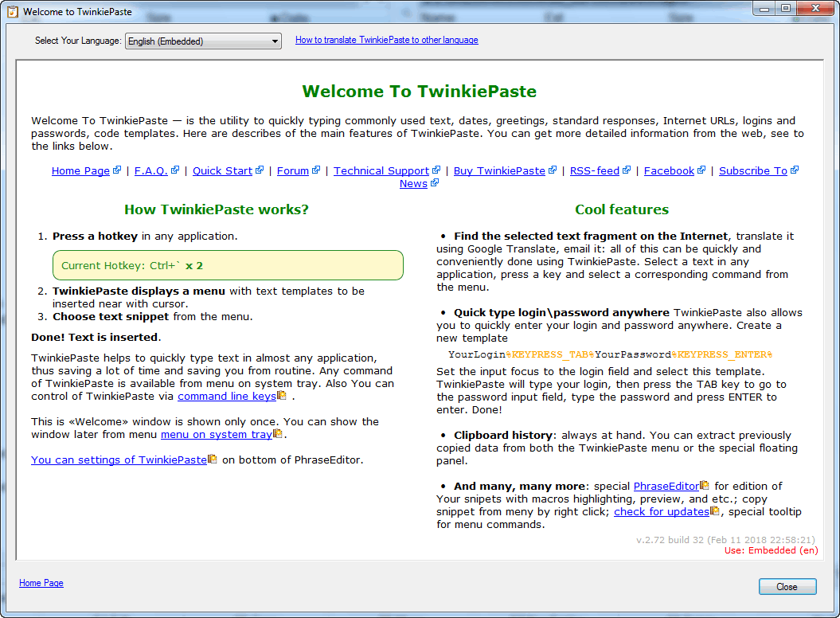The width and height of the screenshot is (840, 618).
Task: Click external-link icon next to Home Page
Action: click(x=117, y=170)
